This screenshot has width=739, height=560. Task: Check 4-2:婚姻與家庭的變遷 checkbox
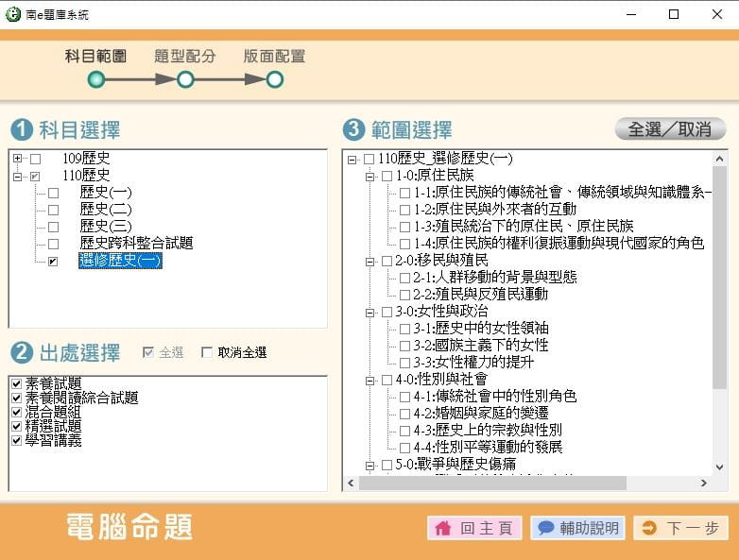(404, 414)
